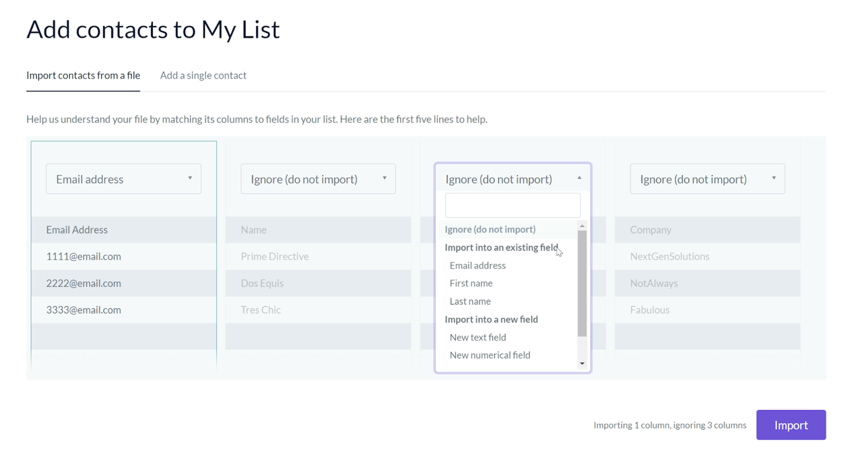This screenshot has height=456, width=868.
Task: Choose 'New text field' option
Action: click(477, 337)
